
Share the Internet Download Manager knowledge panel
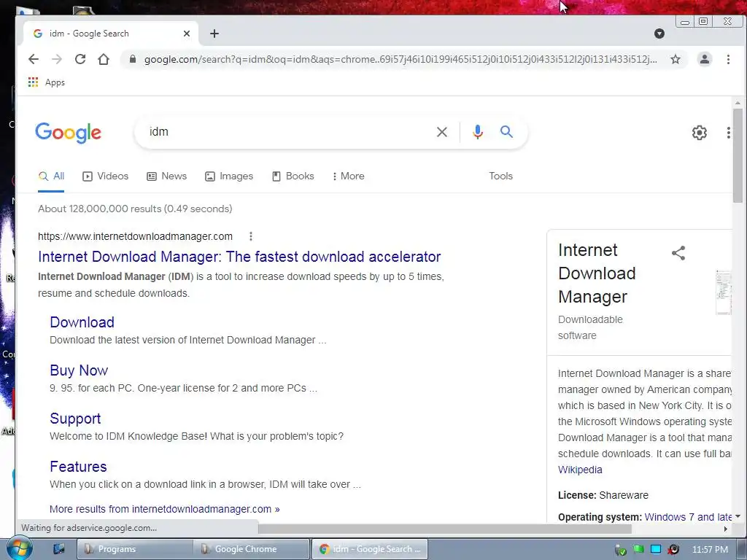tap(678, 253)
